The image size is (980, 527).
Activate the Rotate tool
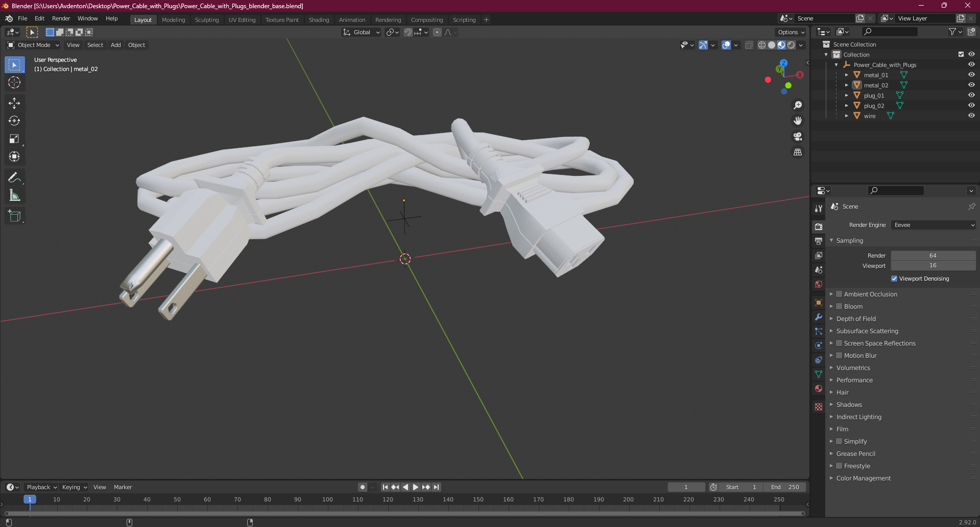pos(14,121)
